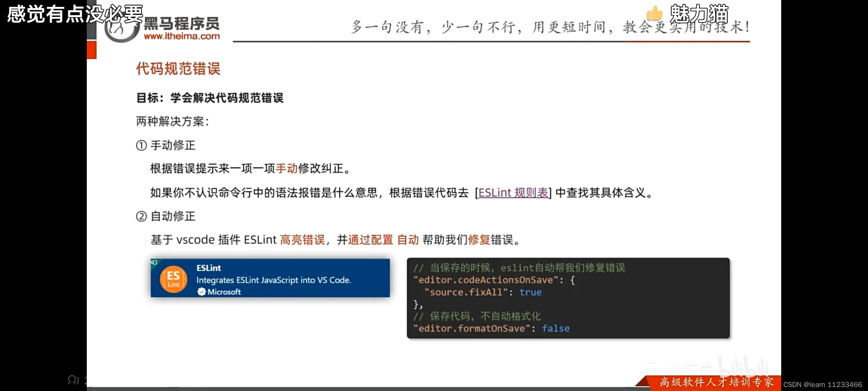
Task: Click the code line "source.fixAll": true
Action: [483, 292]
